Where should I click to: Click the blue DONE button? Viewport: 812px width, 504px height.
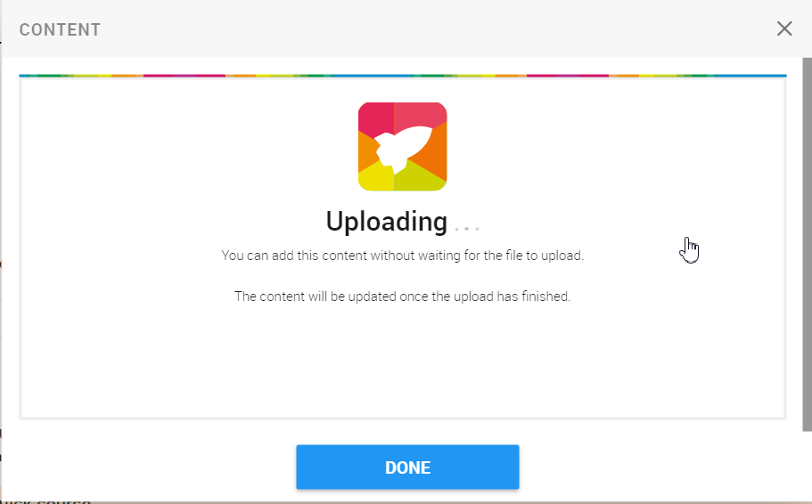click(407, 467)
